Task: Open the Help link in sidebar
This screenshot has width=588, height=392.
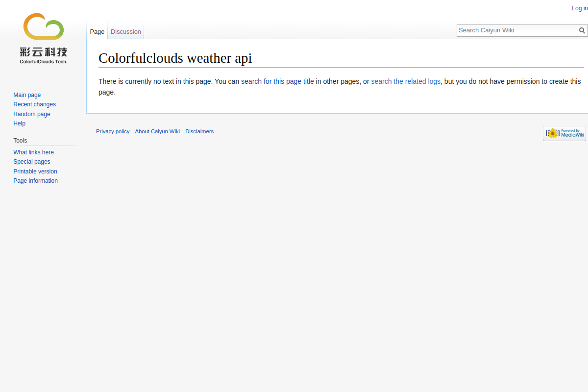Action: pos(19,123)
